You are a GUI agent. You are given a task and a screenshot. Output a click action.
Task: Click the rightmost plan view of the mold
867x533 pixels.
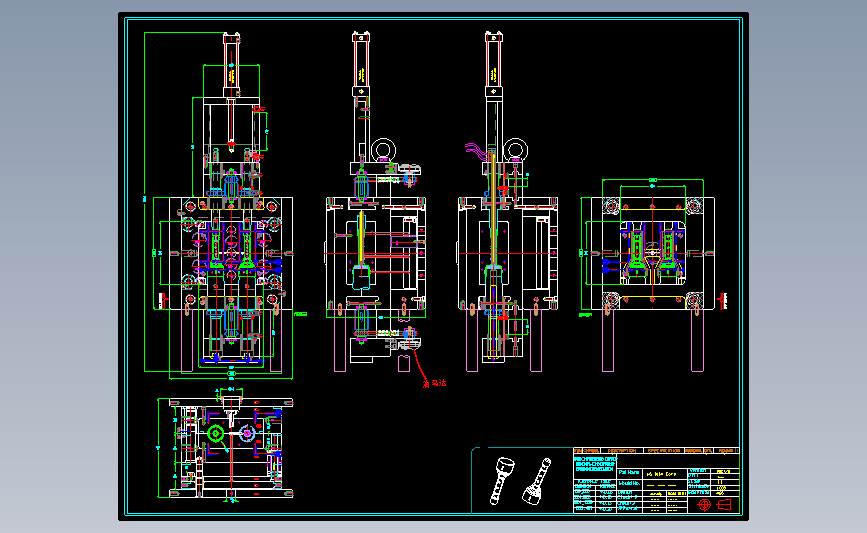click(652, 274)
